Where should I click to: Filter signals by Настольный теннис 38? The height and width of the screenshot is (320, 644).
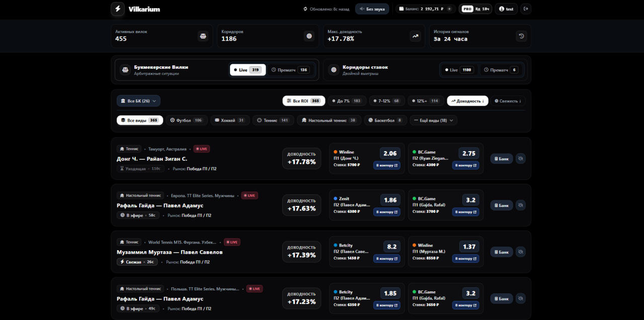pos(329,121)
